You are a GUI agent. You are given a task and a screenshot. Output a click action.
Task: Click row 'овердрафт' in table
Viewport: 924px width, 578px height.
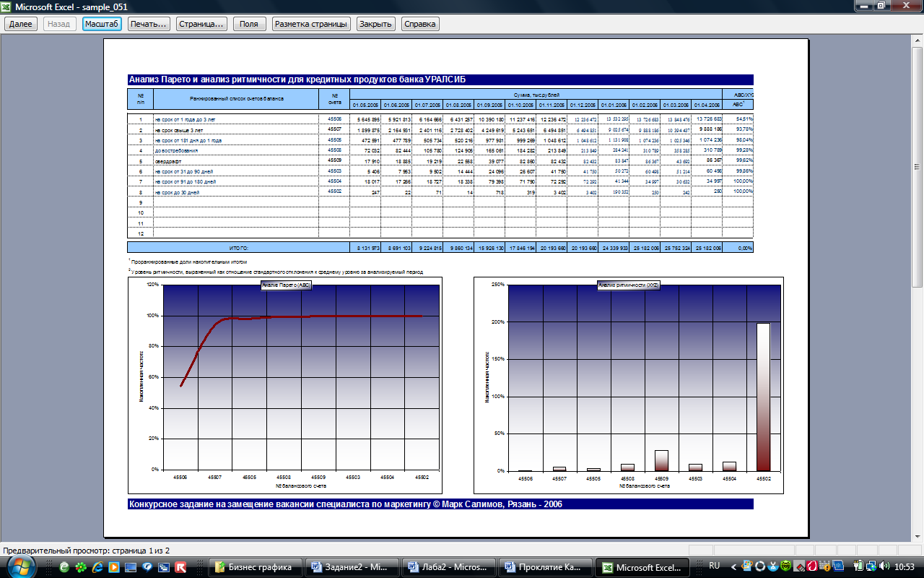(x=440, y=160)
